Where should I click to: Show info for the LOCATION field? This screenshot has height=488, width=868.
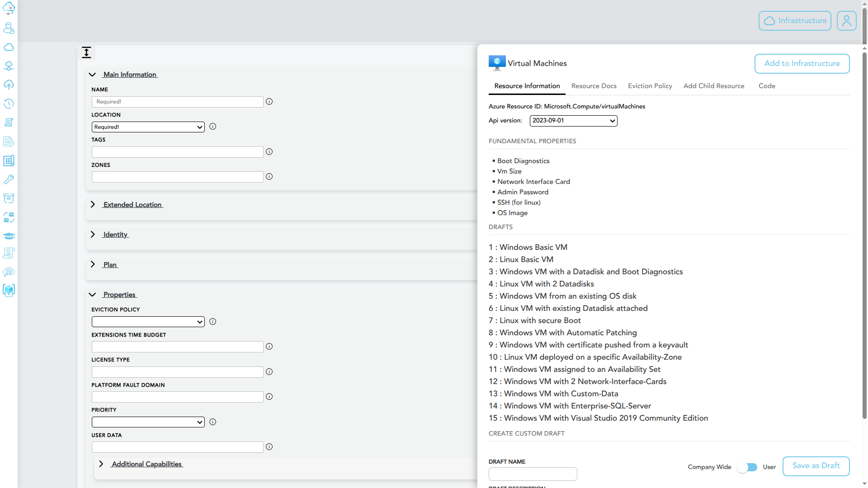coord(212,127)
